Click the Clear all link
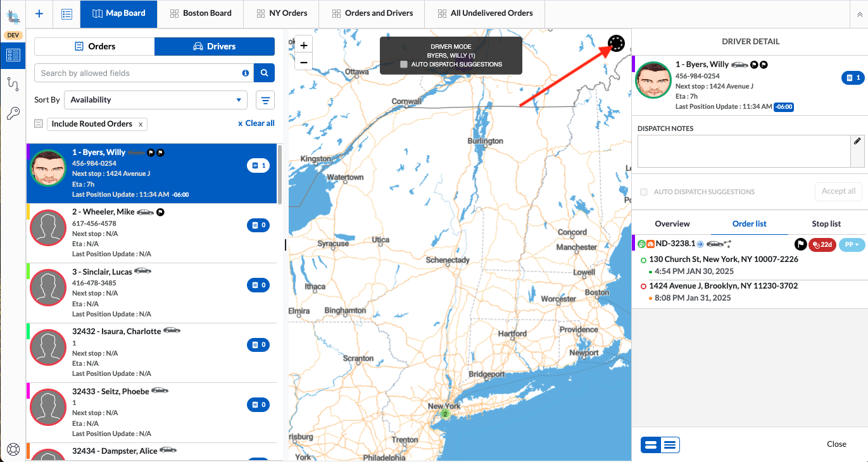Screen dimensions: 868x462 [256, 123]
